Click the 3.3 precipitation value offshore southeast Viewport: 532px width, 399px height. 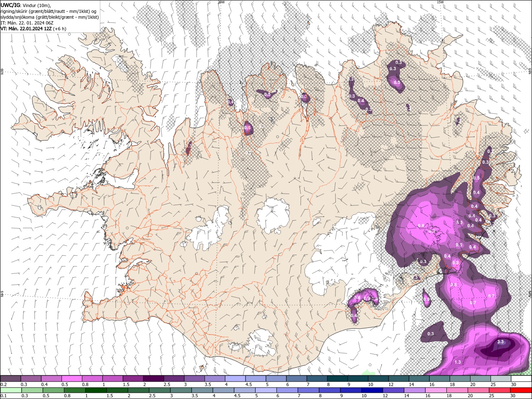tap(500, 342)
